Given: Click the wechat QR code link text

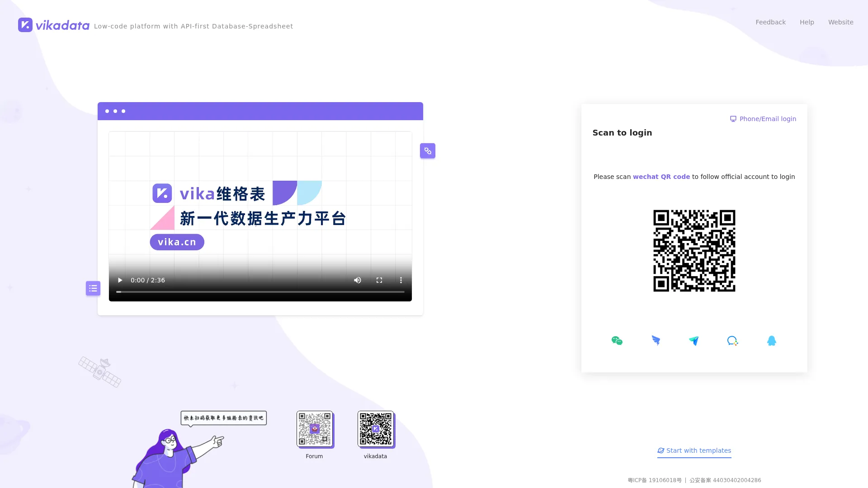Looking at the screenshot, I should coord(661,177).
